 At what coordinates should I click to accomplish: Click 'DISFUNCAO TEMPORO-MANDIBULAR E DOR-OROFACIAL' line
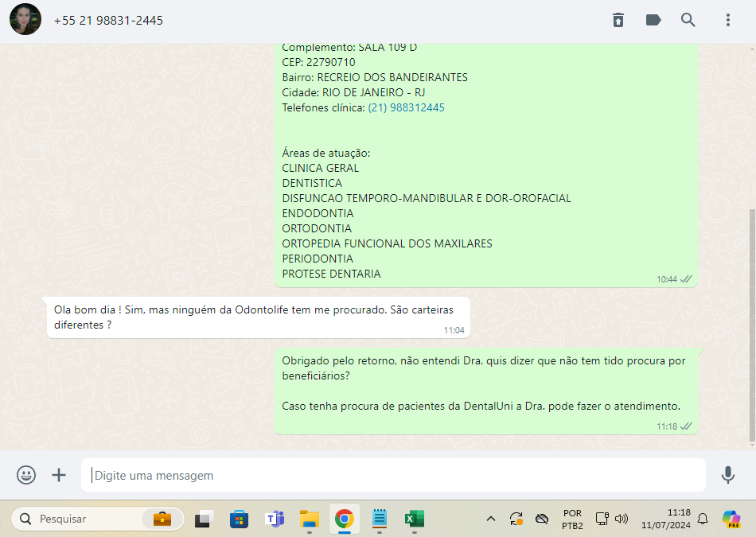tap(427, 198)
